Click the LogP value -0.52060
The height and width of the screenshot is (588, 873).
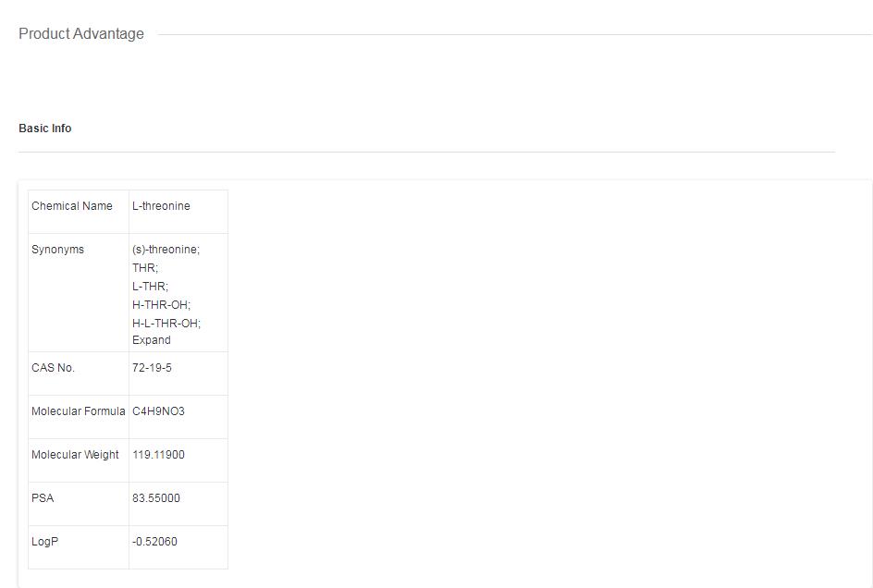(154, 542)
